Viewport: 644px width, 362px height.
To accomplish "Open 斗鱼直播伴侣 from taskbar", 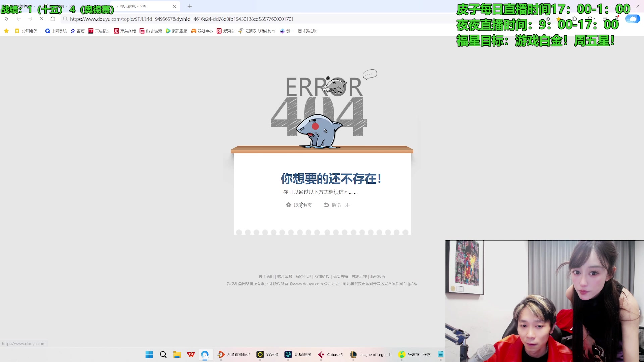I will (x=234, y=355).
